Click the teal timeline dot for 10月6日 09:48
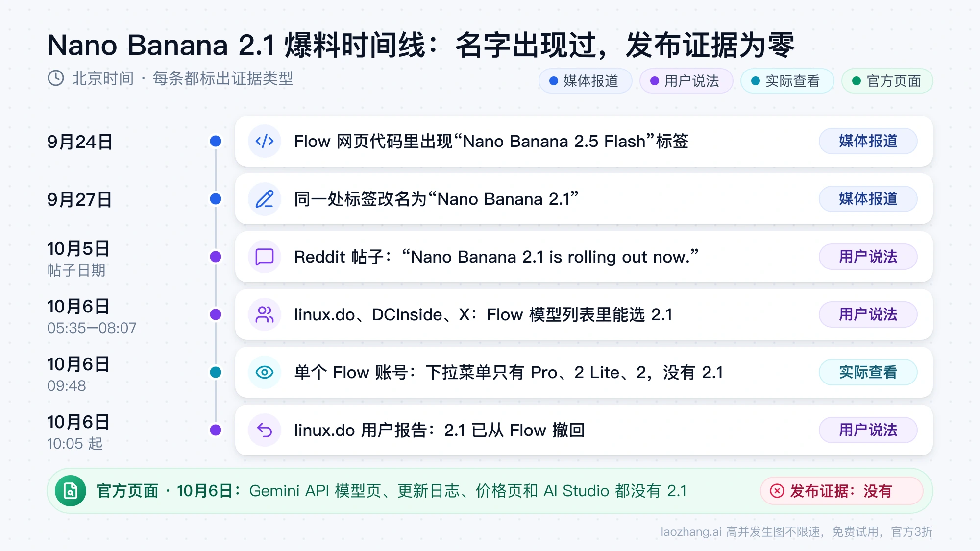The width and height of the screenshot is (980, 551). [216, 372]
